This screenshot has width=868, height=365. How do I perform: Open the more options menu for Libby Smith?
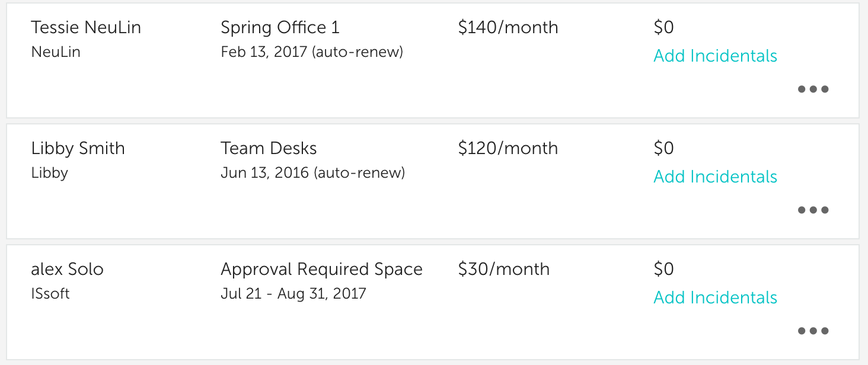point(813,210)
